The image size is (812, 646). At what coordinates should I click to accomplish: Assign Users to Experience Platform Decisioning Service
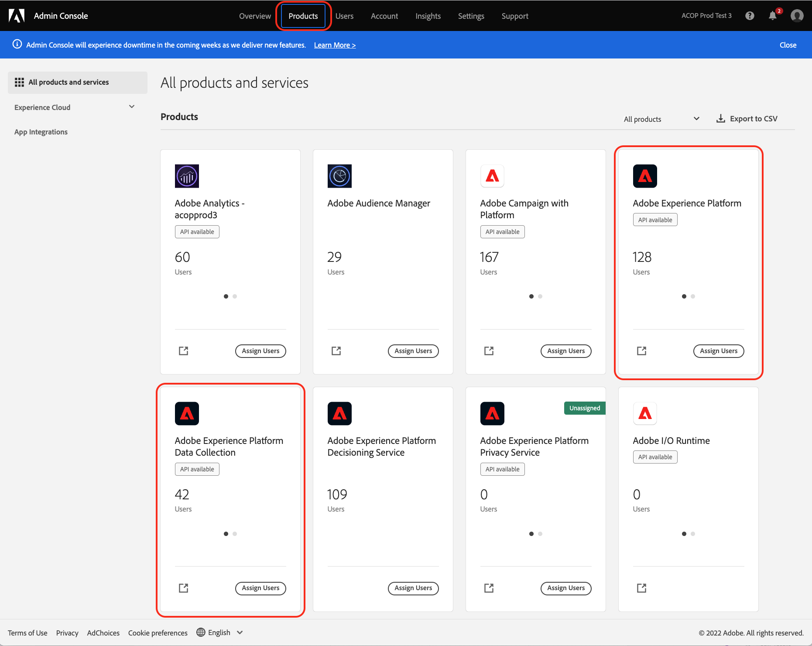coord(413,588)
